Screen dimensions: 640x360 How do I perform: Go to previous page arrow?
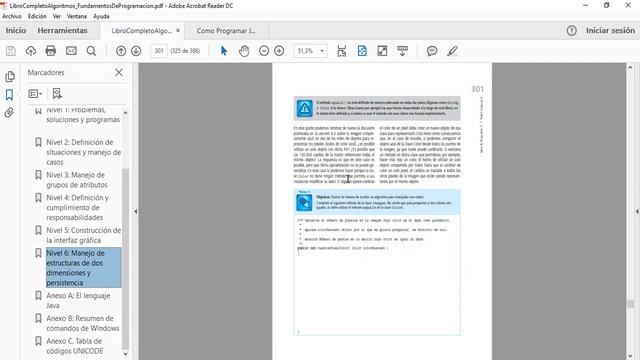pyautogui.click(x=121, y=51)
